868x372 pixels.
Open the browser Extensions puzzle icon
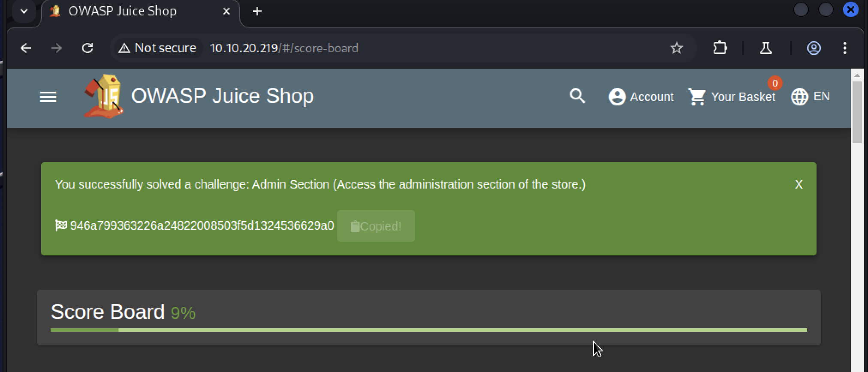pyautogui.click(x=720, y=48)
